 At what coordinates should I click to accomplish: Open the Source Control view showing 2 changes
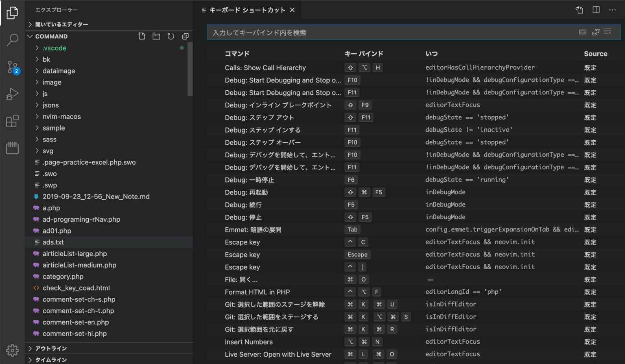tap(12, 67)
